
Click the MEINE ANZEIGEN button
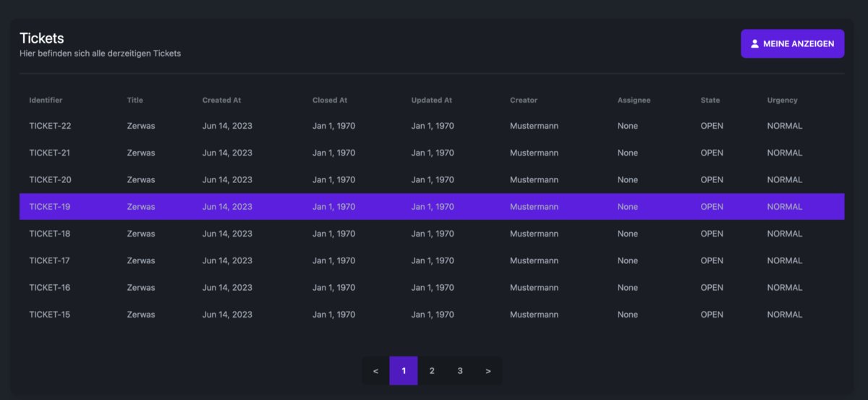792,43
